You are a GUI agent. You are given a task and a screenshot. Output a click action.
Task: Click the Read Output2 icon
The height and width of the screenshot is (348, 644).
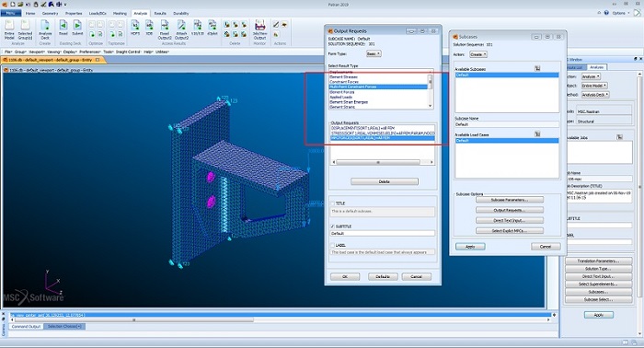(x=165, y=29)
